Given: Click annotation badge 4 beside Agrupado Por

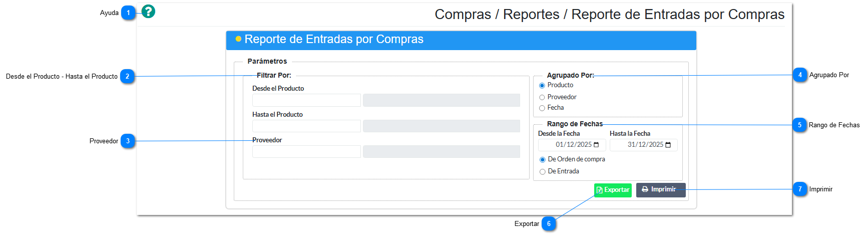Looking at the screenshot, I should (x=800, y=75).
